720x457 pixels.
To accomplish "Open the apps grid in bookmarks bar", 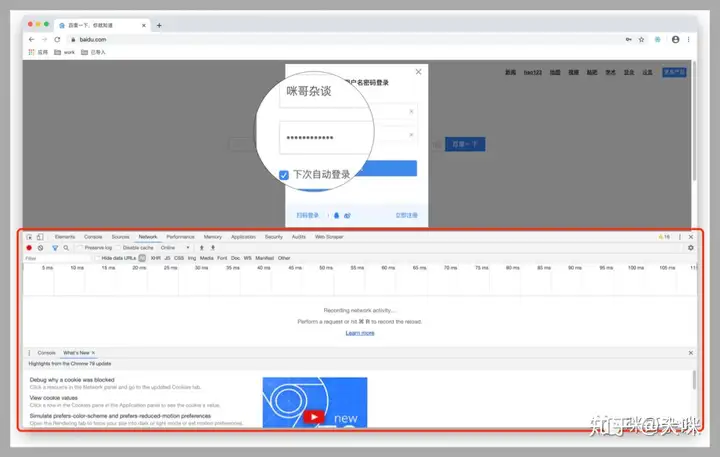I will point(31,52).
